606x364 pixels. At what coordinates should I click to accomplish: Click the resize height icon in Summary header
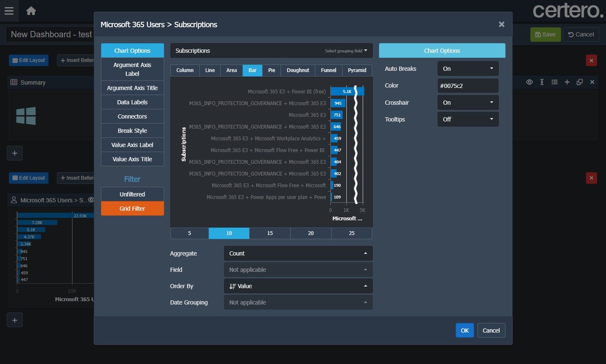[x=542, y=82]
